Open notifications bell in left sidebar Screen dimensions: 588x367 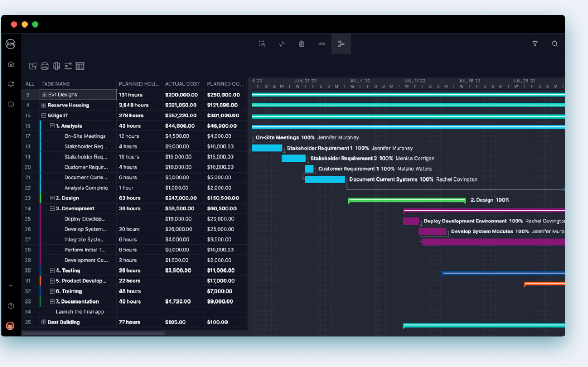[11, 84]
